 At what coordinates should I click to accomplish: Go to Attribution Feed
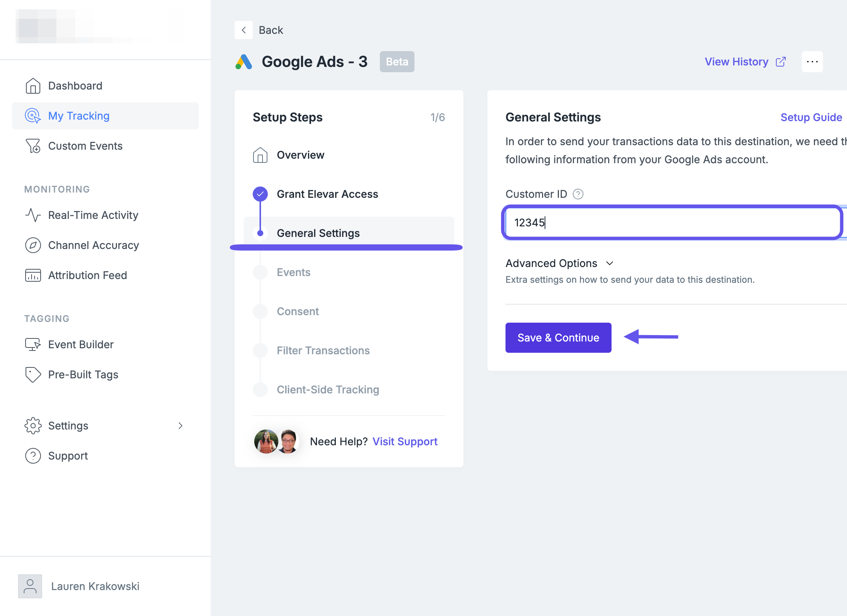click(105, 275)
